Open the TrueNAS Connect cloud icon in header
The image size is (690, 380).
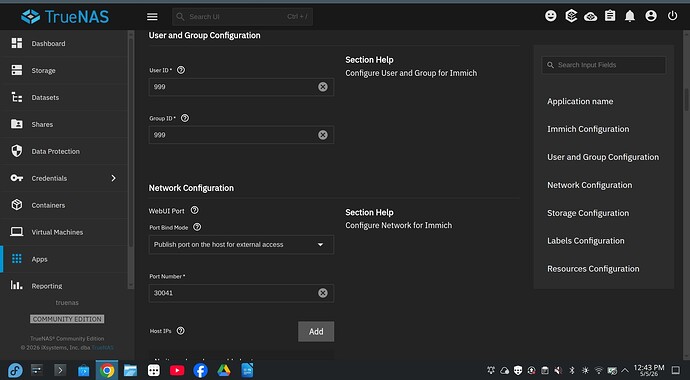coord(590,17)
